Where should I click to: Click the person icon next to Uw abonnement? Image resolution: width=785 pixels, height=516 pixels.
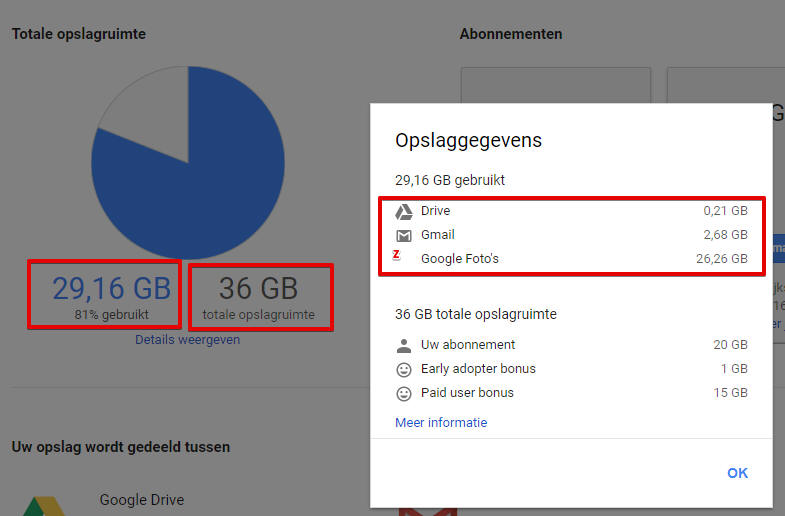(x=404, y=345)
